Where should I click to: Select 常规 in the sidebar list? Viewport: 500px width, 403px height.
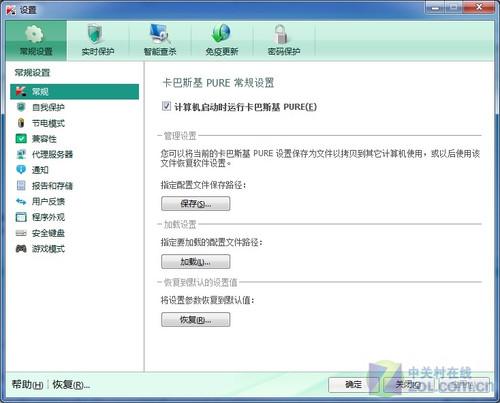pos(75,92)
